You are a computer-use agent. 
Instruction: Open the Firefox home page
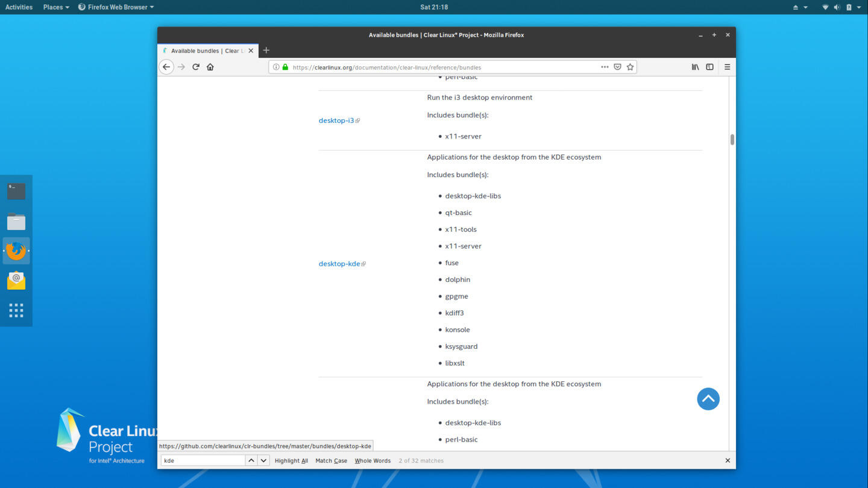210,67
